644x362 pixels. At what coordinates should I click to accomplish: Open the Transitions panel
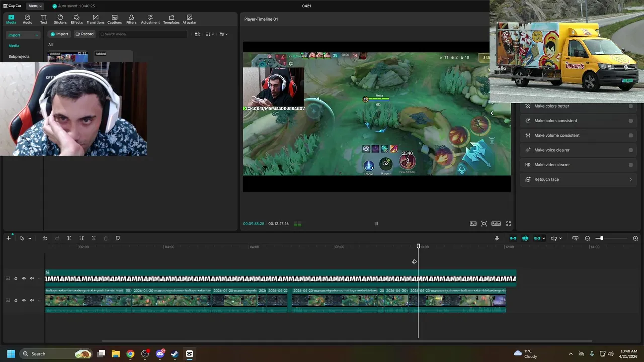pos(95,19)
